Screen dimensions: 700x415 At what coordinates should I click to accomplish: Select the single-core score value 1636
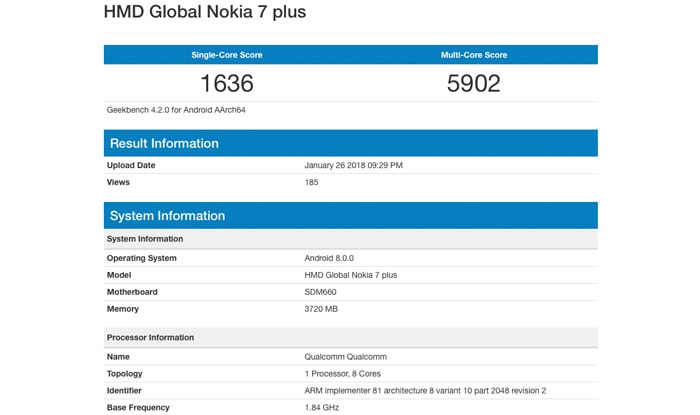pos(227,83)
